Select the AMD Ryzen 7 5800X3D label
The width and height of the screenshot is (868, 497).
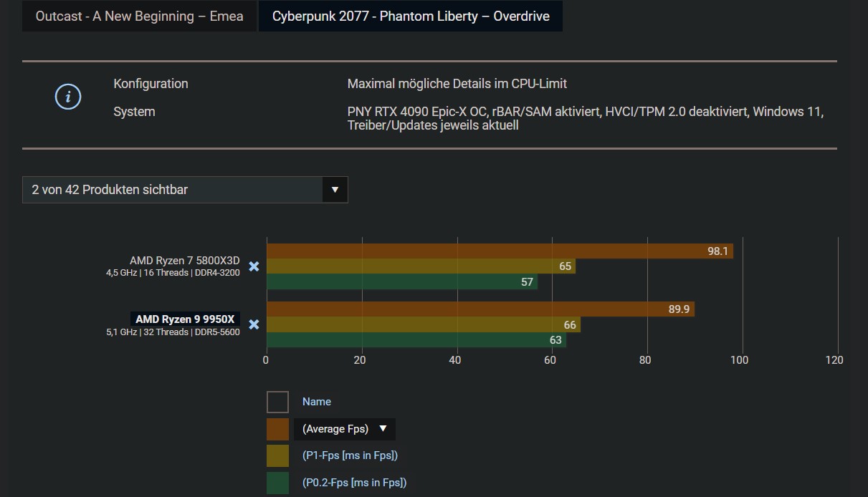[185, 261]
